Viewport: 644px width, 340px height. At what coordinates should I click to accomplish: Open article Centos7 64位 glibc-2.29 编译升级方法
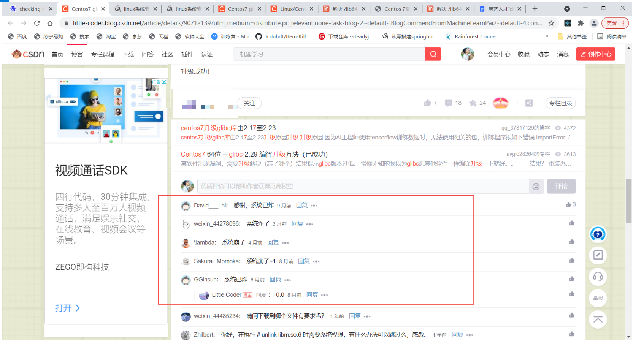254,154
